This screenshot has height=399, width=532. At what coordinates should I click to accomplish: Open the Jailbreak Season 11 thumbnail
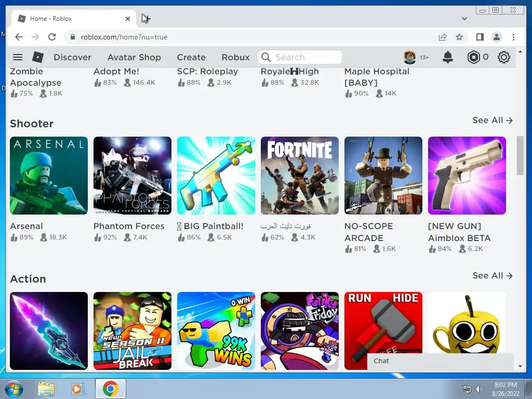132,331
